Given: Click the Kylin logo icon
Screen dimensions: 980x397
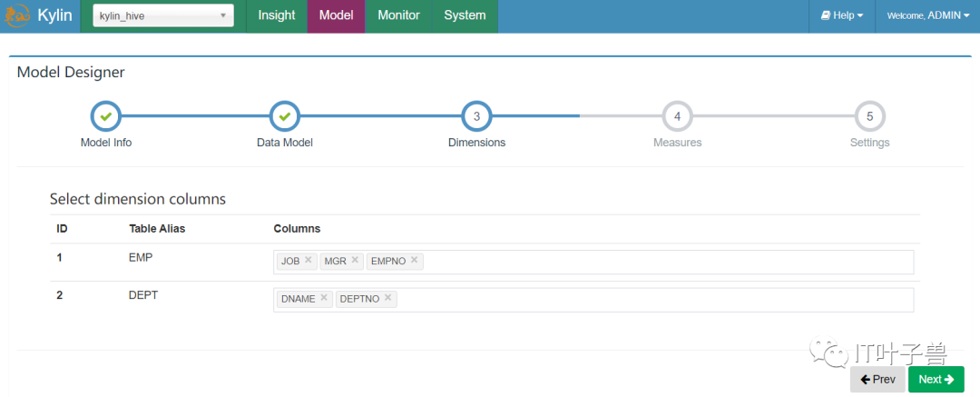Looking at the screenshot, I should tap(15, 15).
